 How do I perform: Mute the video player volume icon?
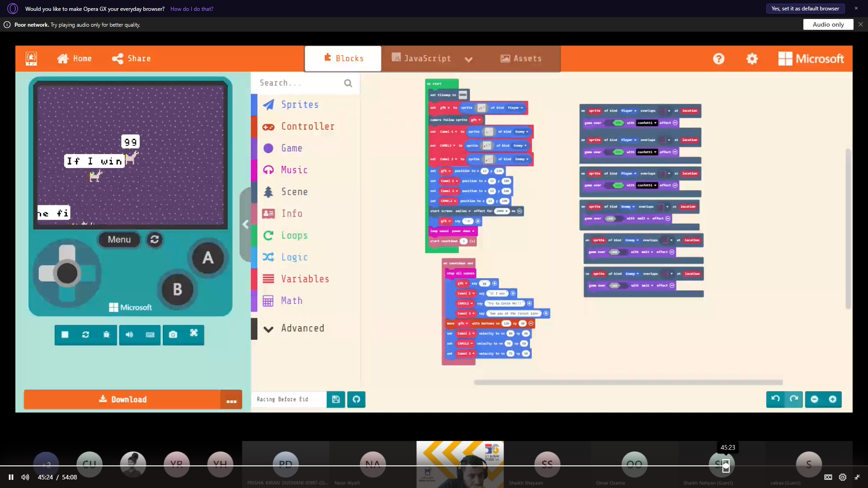(x=25, y=477)
